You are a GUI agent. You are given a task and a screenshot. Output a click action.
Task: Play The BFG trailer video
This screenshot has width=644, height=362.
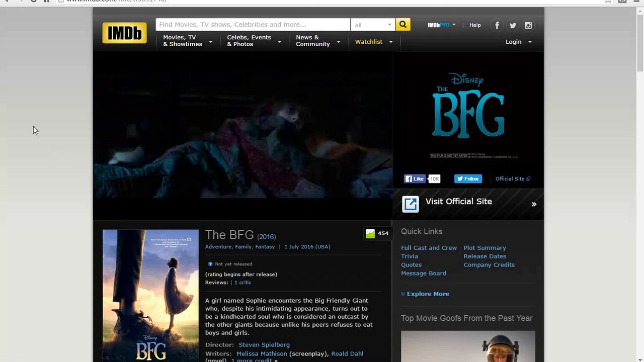click(243, 135)
